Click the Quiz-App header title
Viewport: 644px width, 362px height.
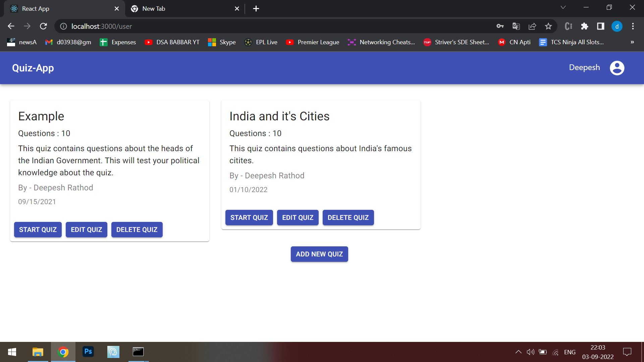coord(33,68)
